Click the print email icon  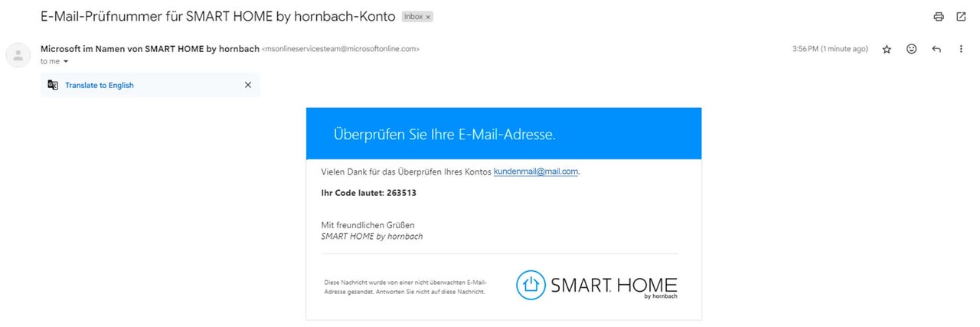click(x=939, y=16)
